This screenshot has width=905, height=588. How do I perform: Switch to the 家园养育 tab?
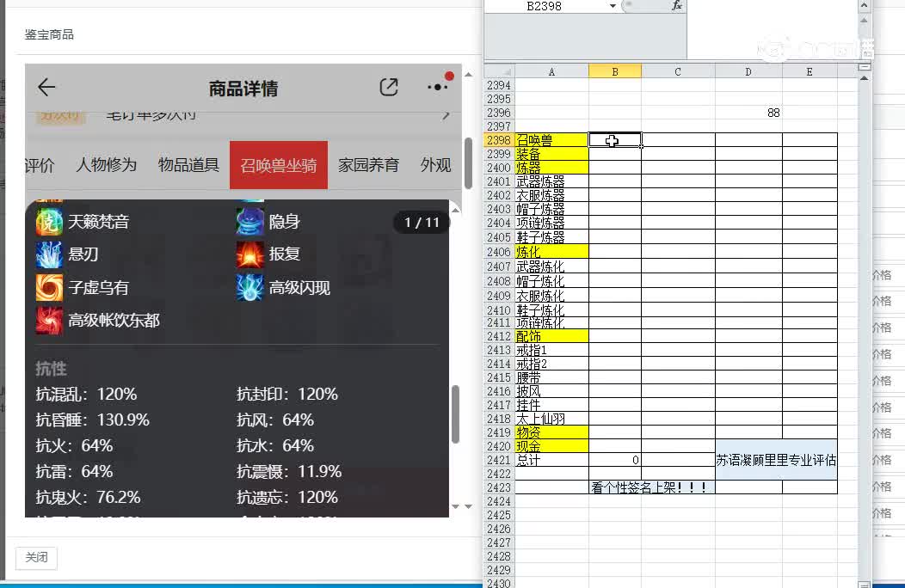pos(369,165)
